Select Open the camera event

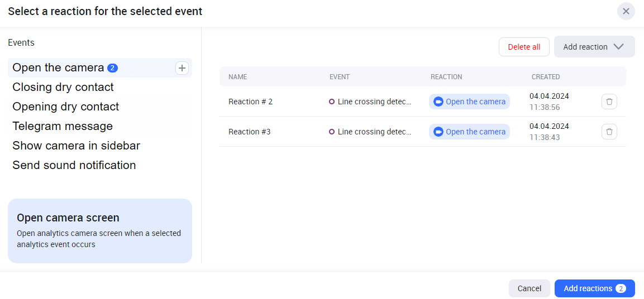click(x=58, y=67)
